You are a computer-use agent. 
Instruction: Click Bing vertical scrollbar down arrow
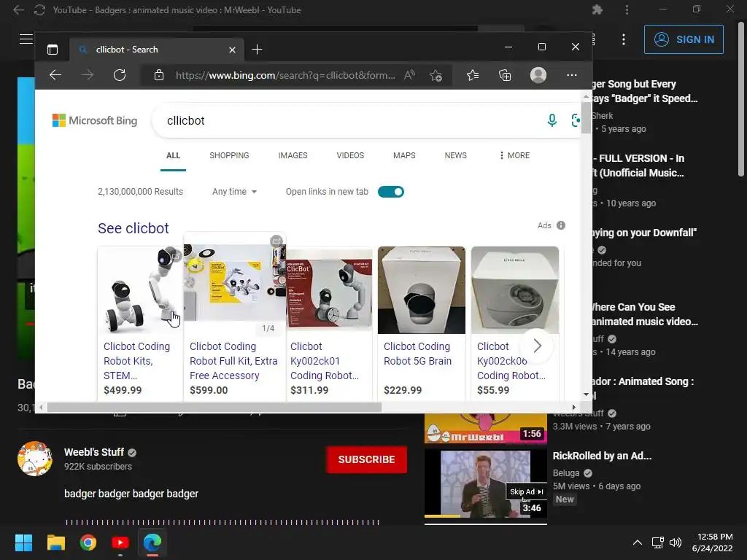[x=586, y=394]
